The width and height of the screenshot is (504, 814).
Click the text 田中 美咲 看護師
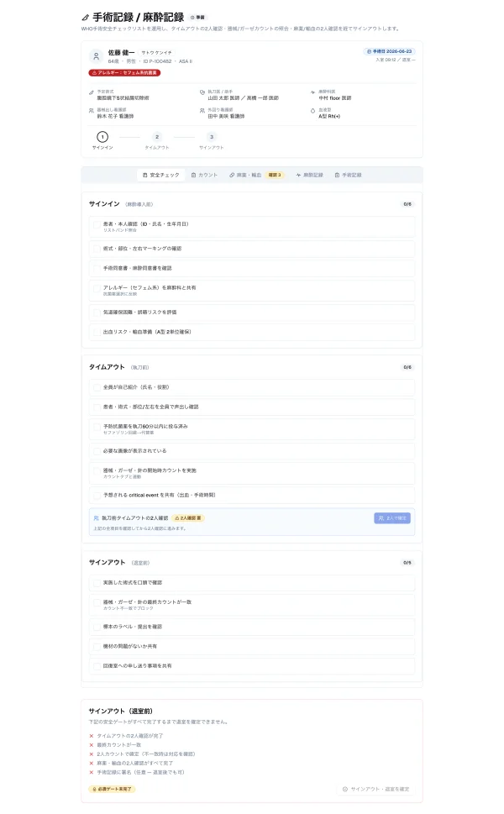click(x=226, y=116)
